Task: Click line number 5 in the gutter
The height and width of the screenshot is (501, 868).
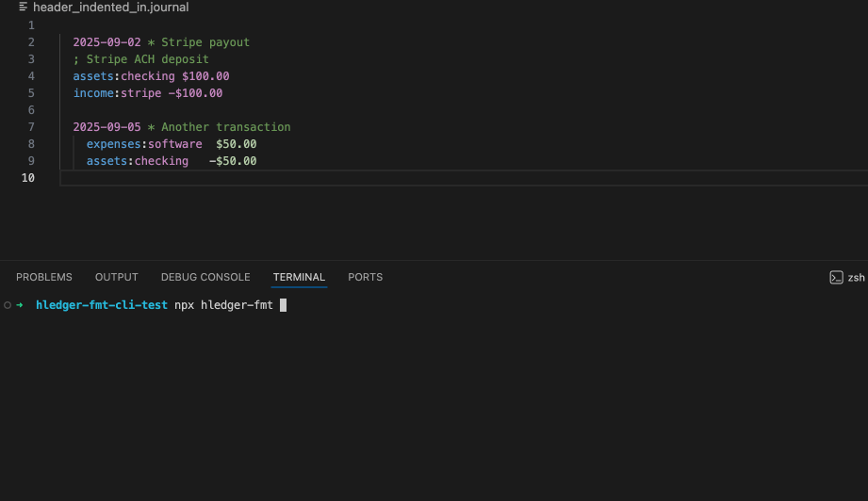Action: pyautogui.click(x=31, y=93)
